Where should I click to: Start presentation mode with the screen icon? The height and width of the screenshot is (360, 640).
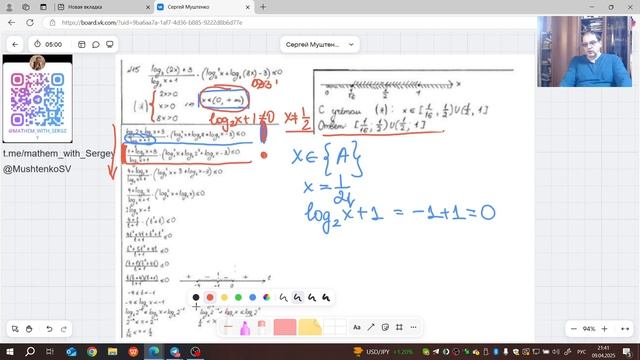[109, 44]
